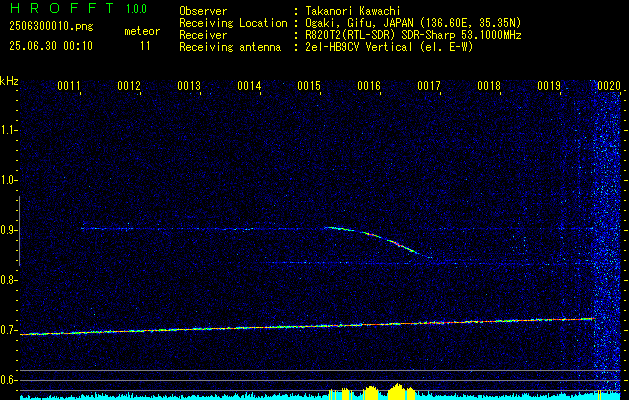629x400 pixels.
Task: Click time marker 0013
Action: pyautogui.click(x=189, y=86)
